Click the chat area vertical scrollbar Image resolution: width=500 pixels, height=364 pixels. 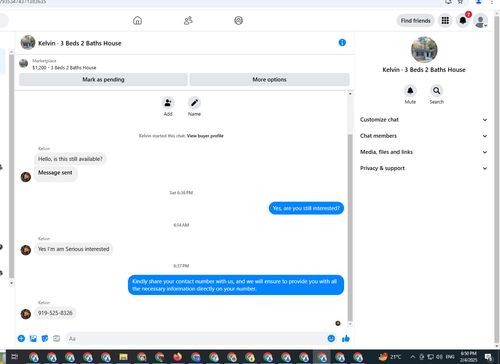pyautogui.click(x=350, y=227)
